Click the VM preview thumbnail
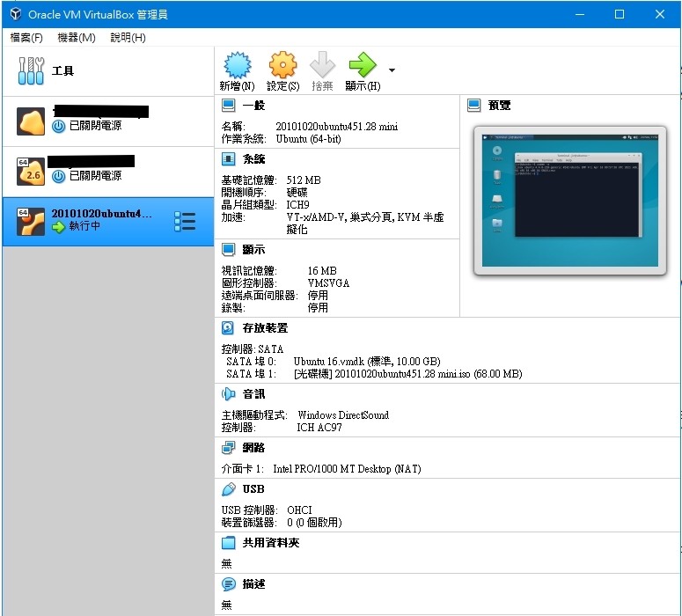The image size is (682, 616). click(569, 201)
